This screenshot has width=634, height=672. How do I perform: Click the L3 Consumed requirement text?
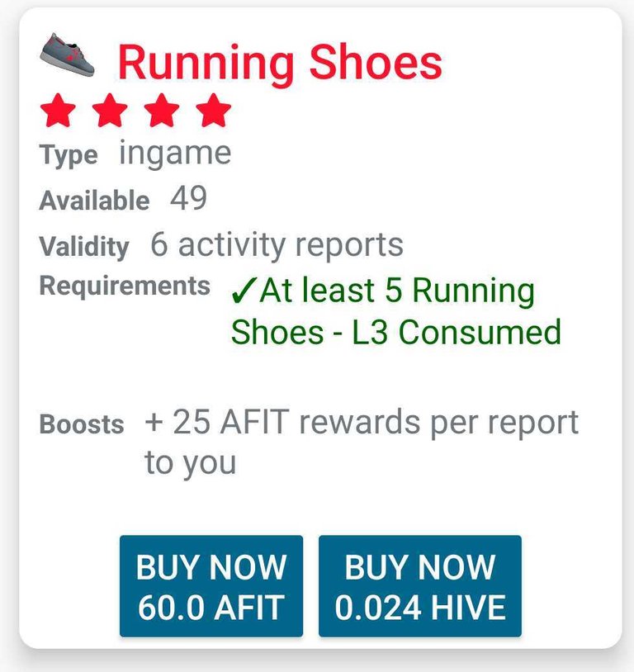click(457, 332)
